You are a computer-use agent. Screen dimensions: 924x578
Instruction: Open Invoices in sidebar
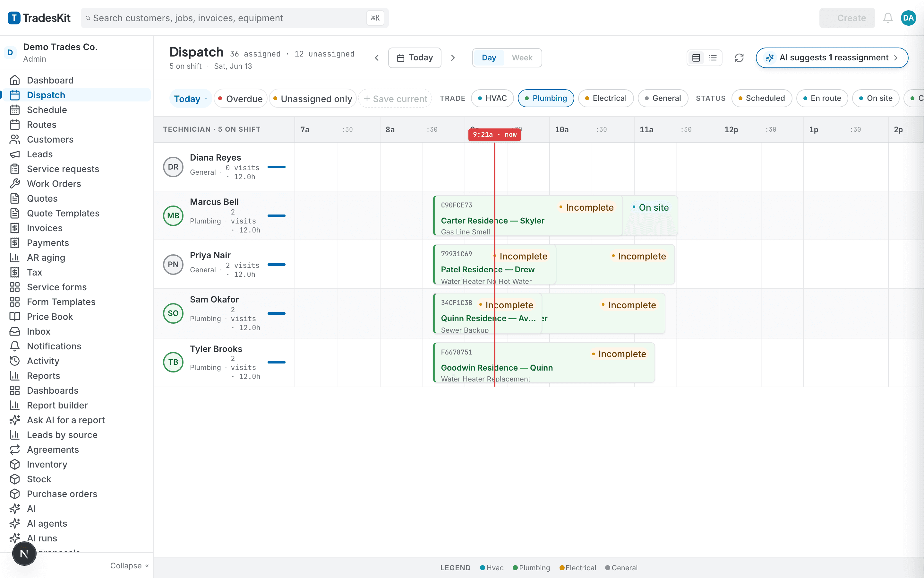point(76,228)
